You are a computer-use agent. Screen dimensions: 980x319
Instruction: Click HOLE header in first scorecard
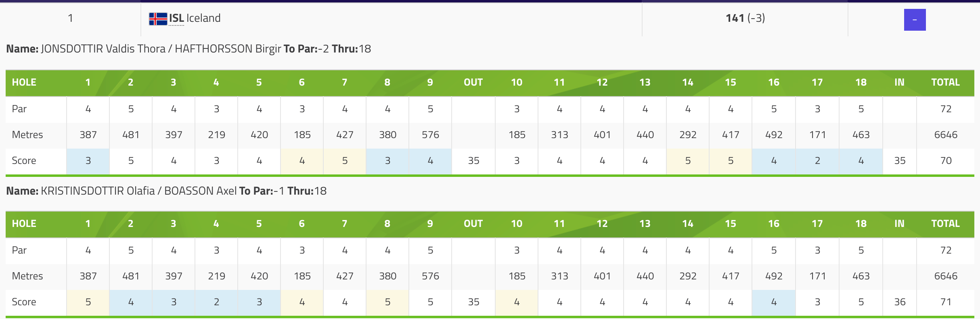pyautogui.click(x=24, y=82)
